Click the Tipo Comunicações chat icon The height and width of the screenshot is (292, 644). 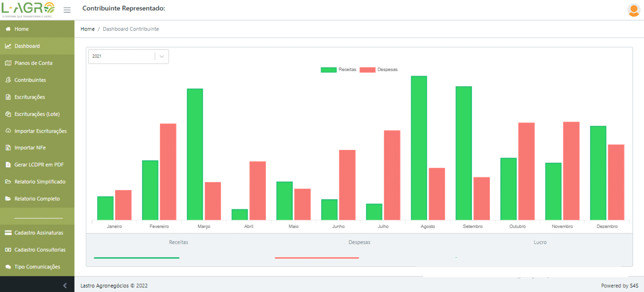[8, 267]
